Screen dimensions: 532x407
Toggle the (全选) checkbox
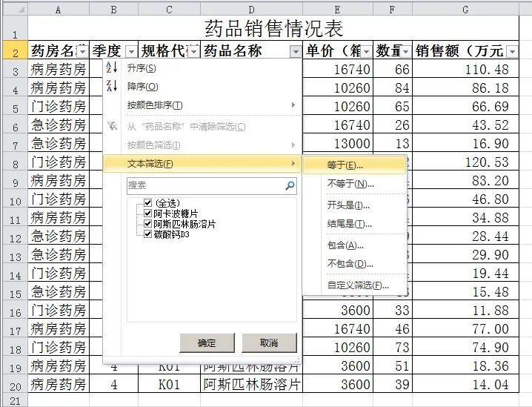point(147,202)
